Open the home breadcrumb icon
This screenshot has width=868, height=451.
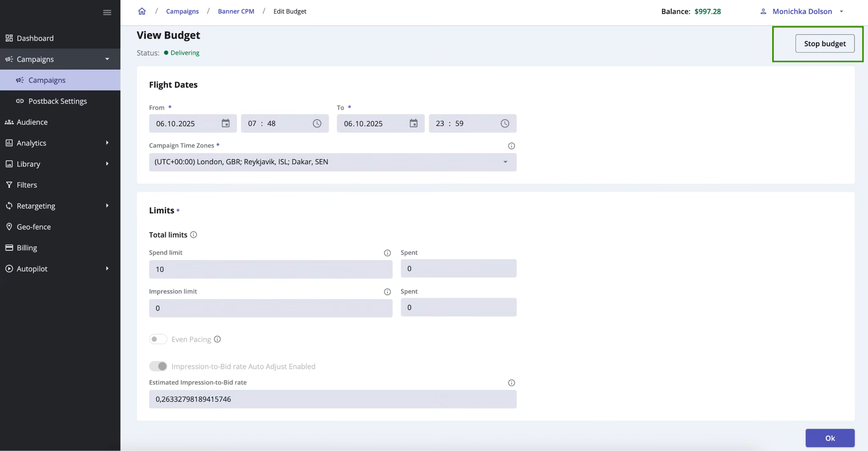click(142, 11)
